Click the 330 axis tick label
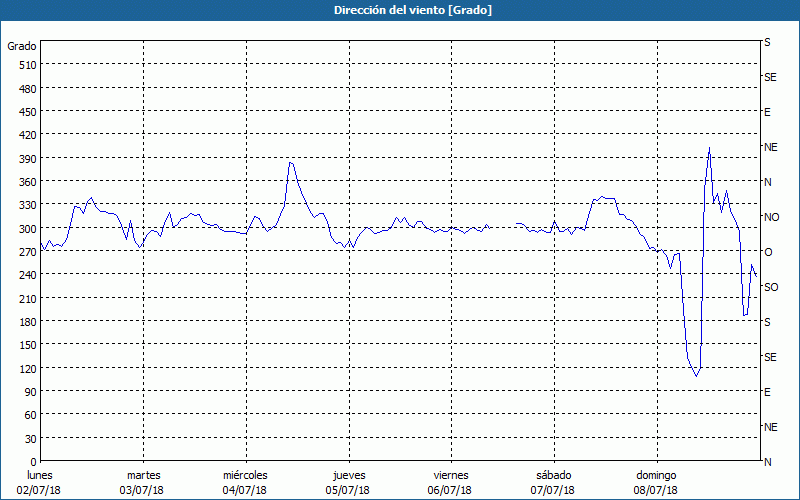Image resolution: width=800 pixels, height=500 pixels. tap(28, 205)
